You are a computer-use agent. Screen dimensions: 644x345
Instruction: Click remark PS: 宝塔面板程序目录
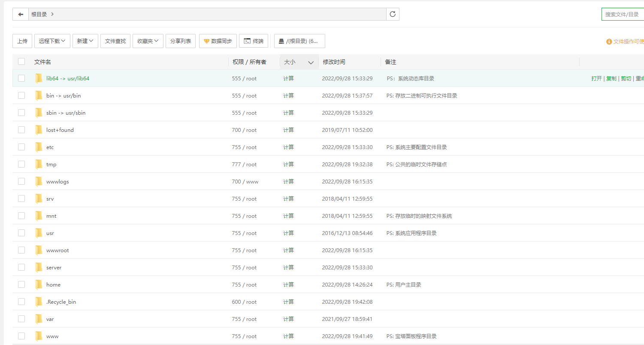pyautogui.click(x=411, y=336)
